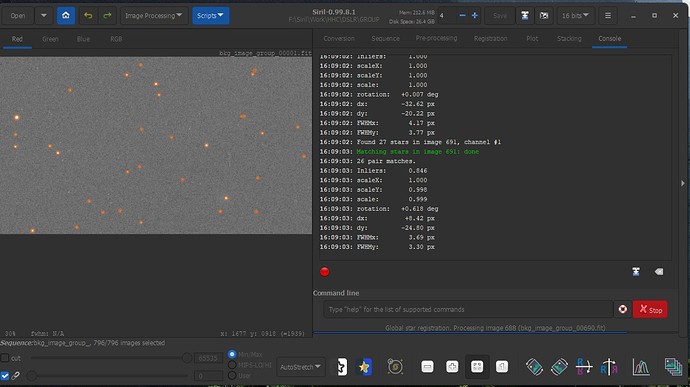Image resolution: width=690 pixels, height=387 pixels.
Task: Click the chain link icon beside checkbox
Action: 16,376
